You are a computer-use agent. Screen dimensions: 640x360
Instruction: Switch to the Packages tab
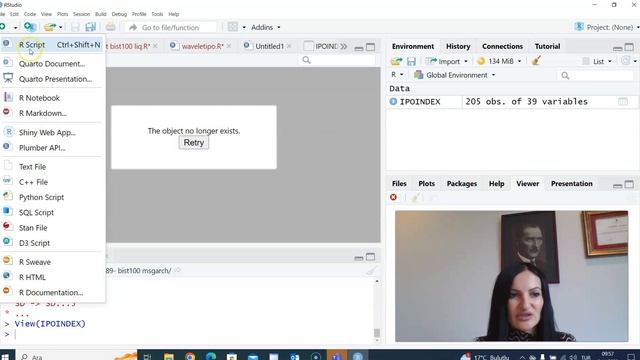pos(462,184)
